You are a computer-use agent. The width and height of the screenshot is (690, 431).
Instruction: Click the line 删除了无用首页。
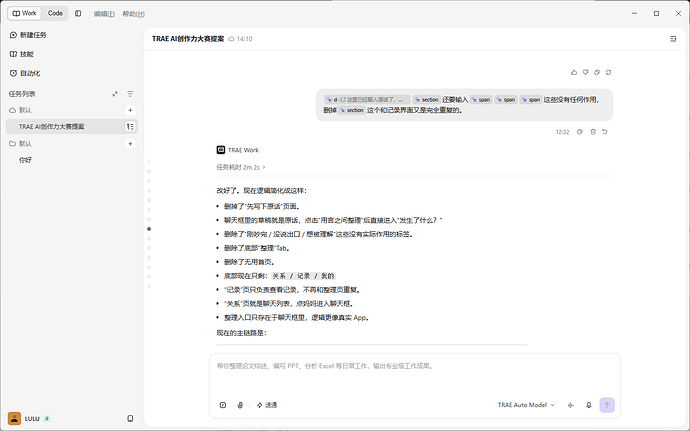tap(250, 262)
